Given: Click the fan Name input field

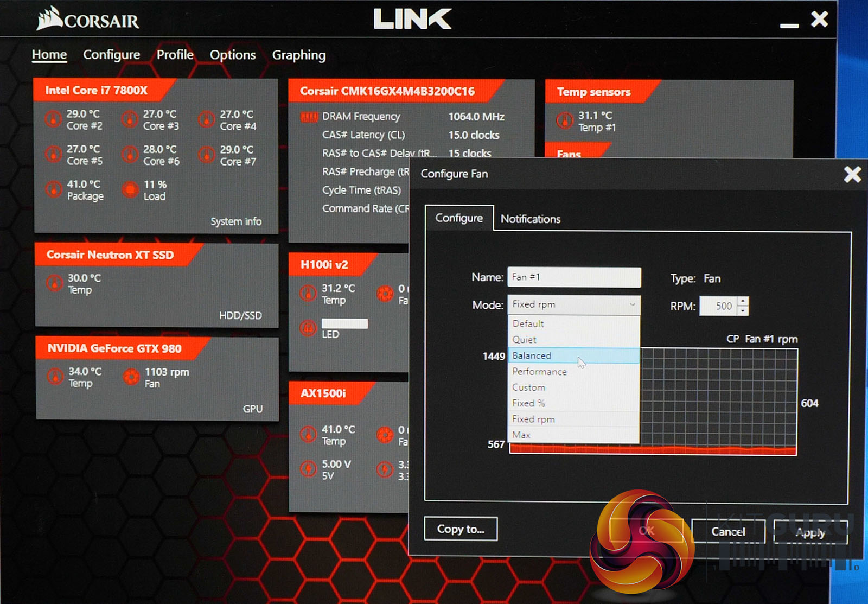Looking at the screenshot, I should pos(574,277).
